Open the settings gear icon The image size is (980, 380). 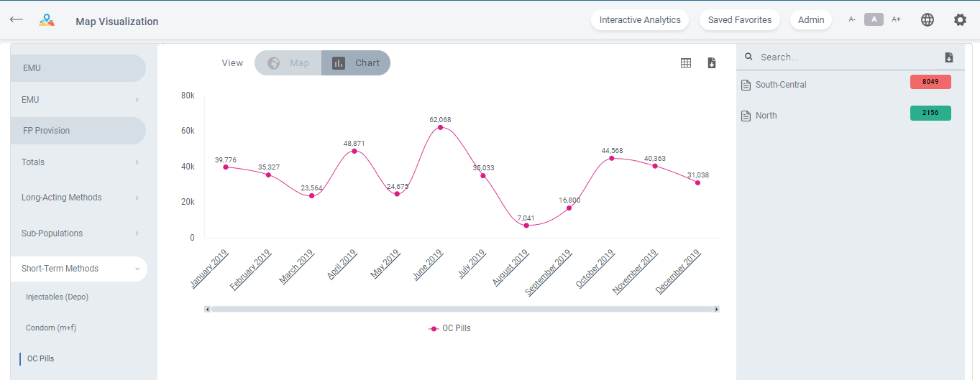pos(960,20)
